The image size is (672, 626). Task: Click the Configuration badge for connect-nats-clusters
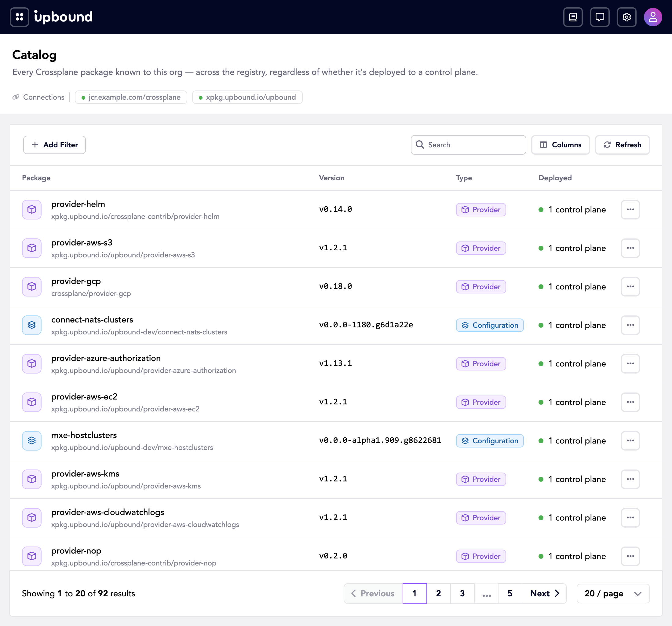pos(489,325)
